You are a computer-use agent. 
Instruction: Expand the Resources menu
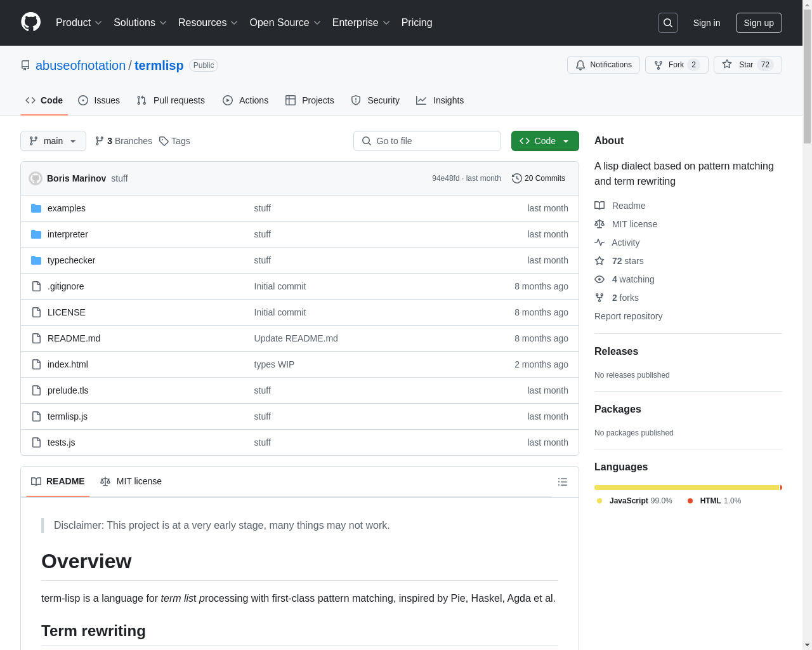[208, 22]
